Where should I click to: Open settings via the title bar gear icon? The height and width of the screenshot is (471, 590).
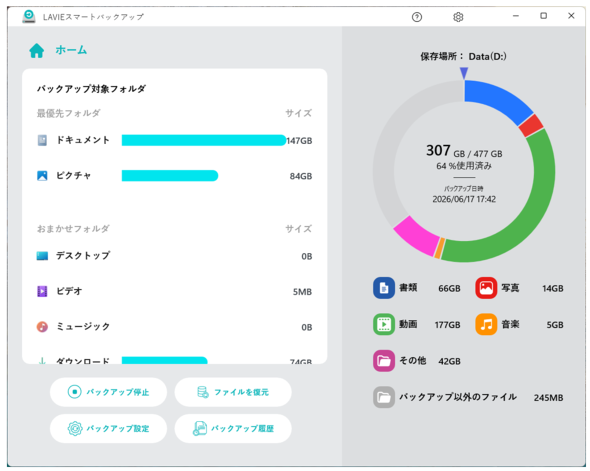click(x=458, y=17)
